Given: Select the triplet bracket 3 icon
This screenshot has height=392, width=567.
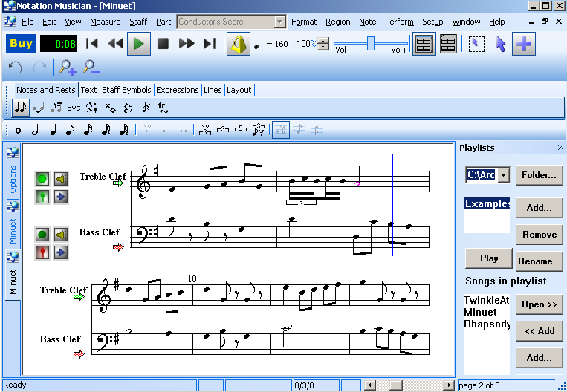Looking at the screenshot, I should (222, 130).
